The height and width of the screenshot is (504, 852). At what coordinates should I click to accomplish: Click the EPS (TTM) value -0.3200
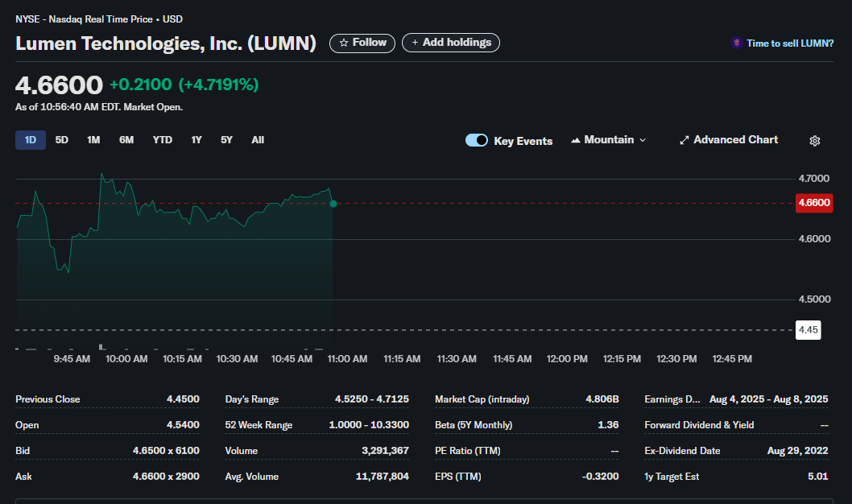(x=600, y=477)
